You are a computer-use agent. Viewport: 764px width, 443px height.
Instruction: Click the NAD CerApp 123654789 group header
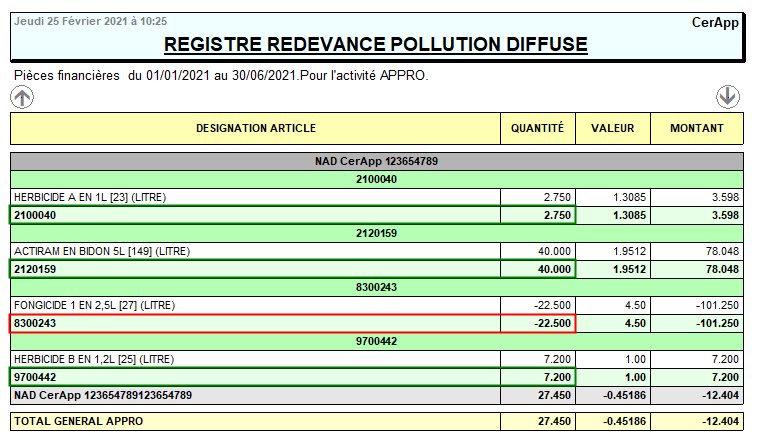377,161
